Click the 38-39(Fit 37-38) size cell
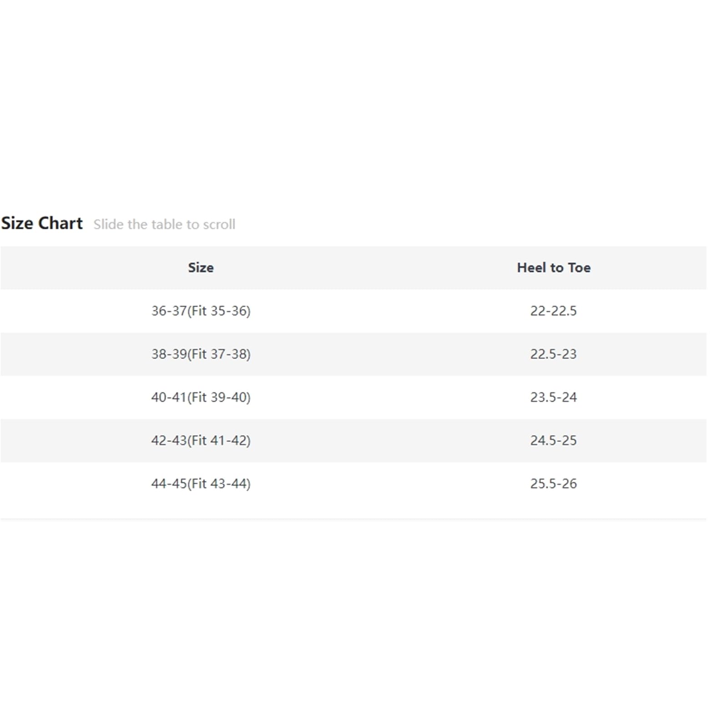The height and width of the screenshot is (728, 728). [x=201, y=354]
